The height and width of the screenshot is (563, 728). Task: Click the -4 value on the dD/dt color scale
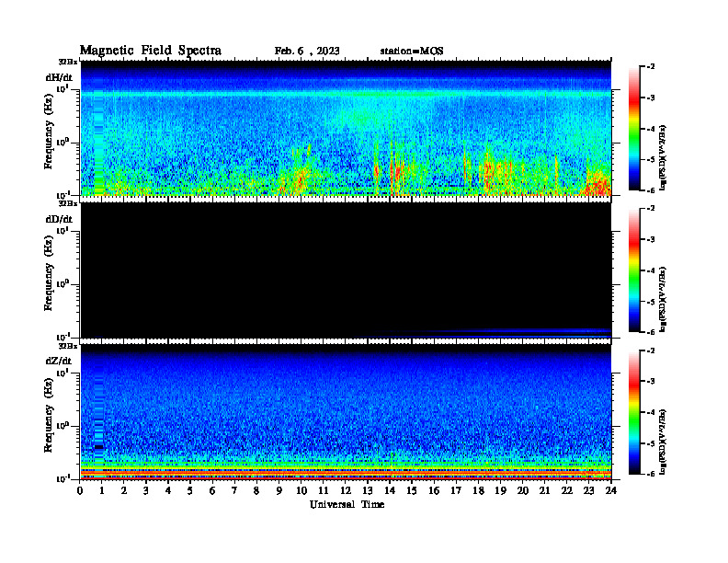coord(651,270)
